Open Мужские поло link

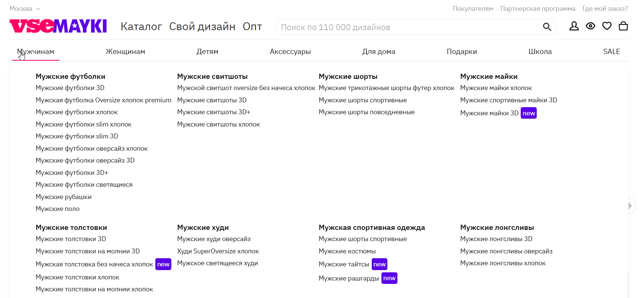click(58, 209)
